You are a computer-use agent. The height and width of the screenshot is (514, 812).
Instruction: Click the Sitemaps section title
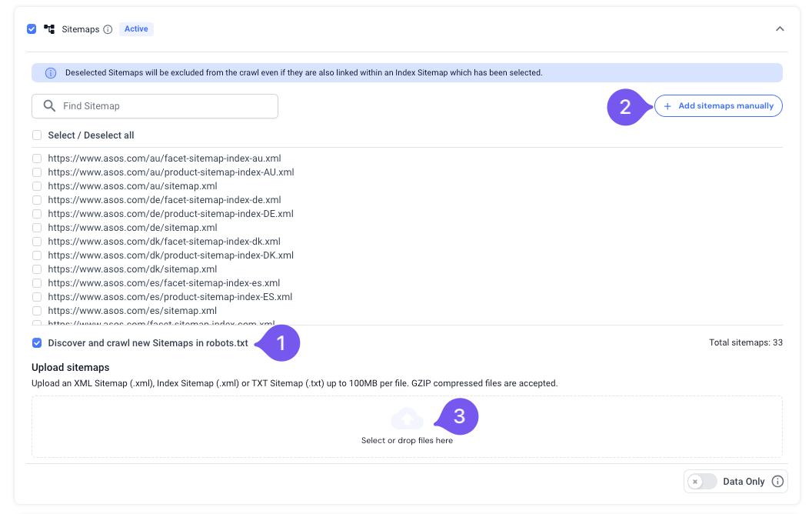tap(80, 29)
